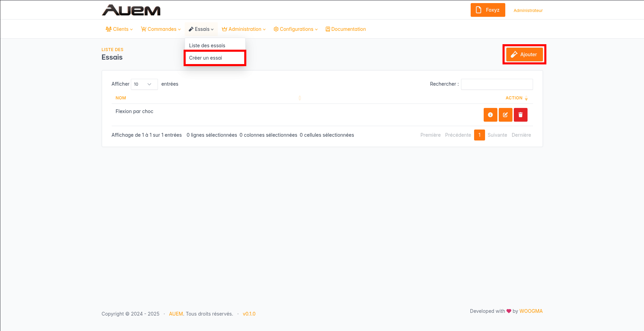Choose Créer un essai from menu
Image resolution: width=644 pixels, height=331 pixels.
point(206,58)
